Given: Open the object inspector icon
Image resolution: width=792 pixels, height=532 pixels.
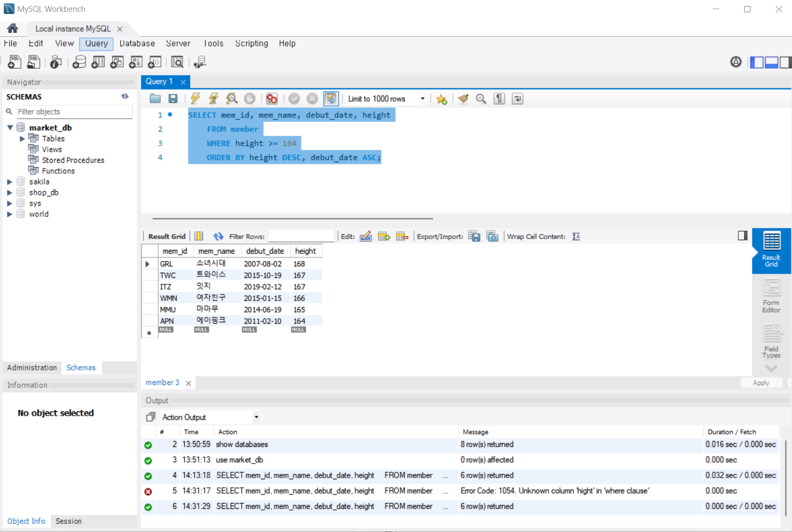Looking at the screenshot, I should click(55, 62).
